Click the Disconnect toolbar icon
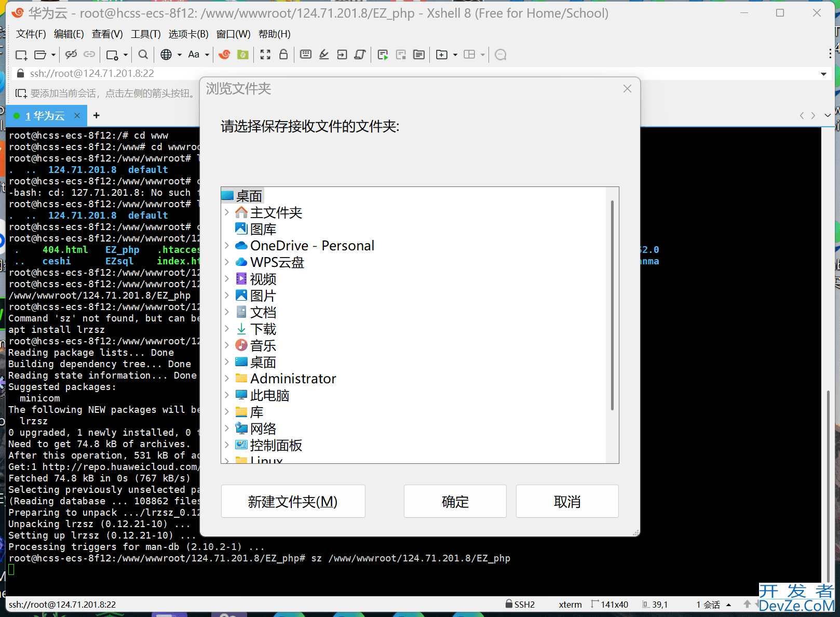 click(x=71, y=54)
